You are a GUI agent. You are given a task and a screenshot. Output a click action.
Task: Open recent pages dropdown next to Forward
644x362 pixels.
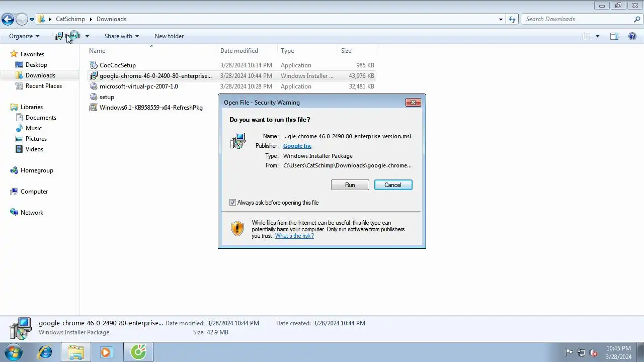point(32,20)
